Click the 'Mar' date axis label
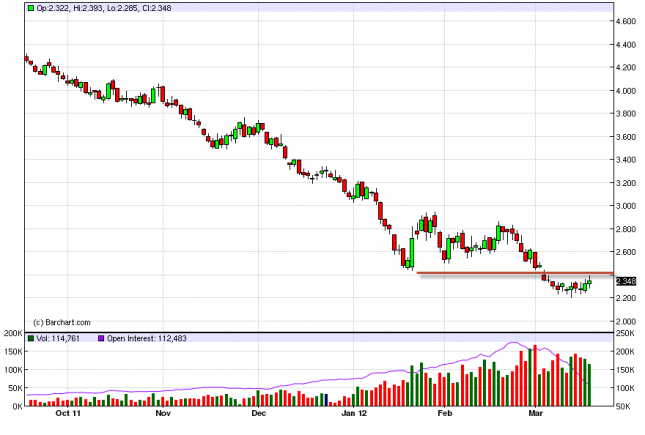Screen dimensions: 645x435 [535, 413]
